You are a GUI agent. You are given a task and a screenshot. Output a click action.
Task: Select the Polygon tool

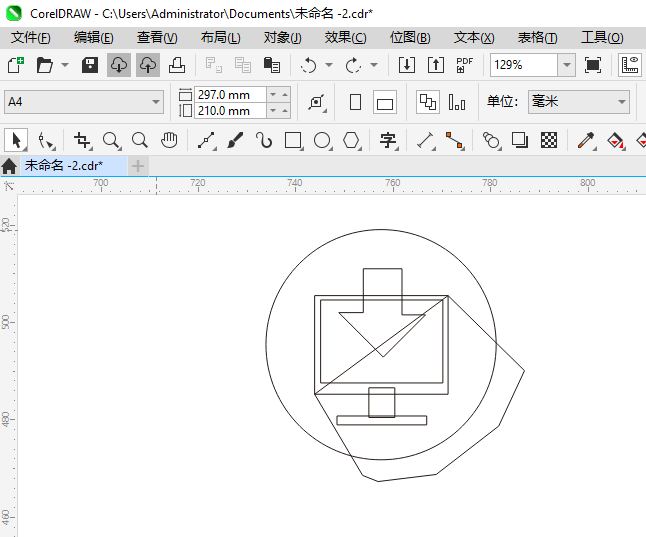coord(351,140)
